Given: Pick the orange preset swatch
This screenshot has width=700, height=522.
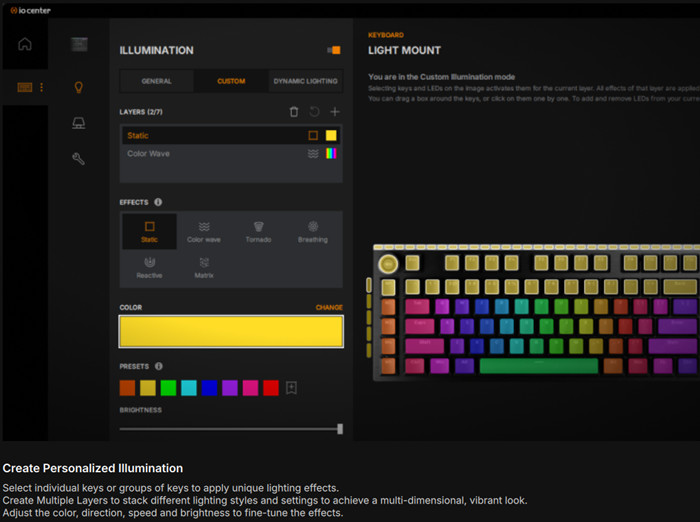Looking at the screenshot, I should [x=127, y=388].
